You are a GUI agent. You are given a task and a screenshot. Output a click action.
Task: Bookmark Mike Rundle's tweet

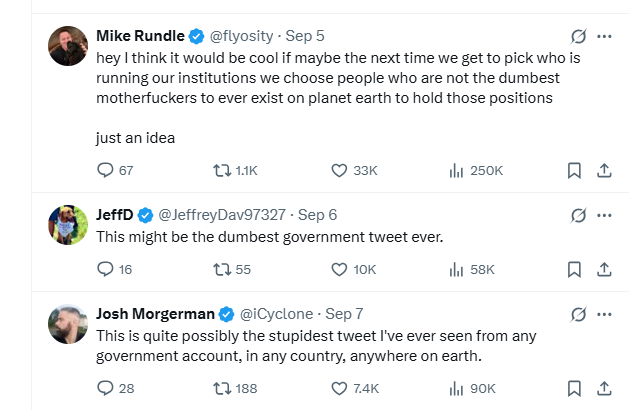tap(574, 171)
